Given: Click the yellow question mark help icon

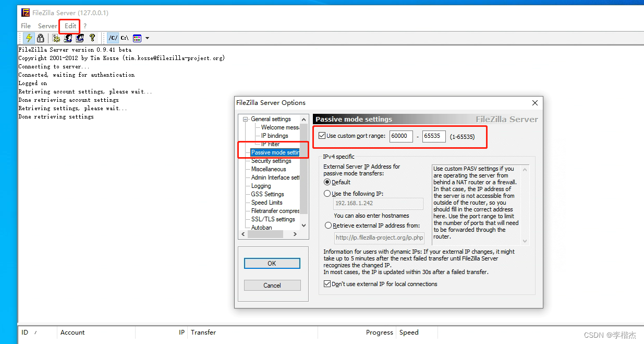Looking at the screenshot, I should point(92,38).
